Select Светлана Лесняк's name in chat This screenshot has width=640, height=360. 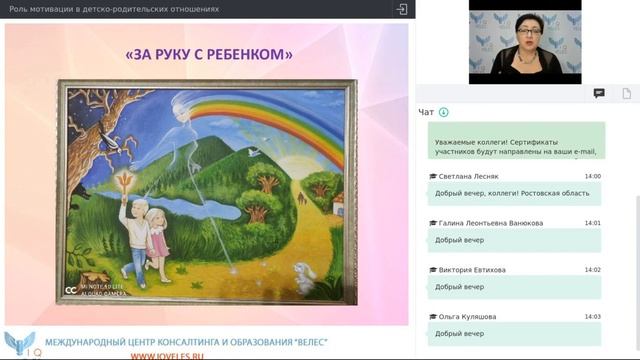tap(468, 176)
